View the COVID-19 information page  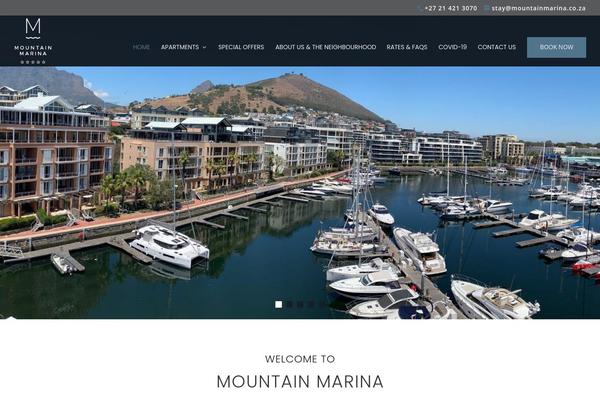click(452, 47)
